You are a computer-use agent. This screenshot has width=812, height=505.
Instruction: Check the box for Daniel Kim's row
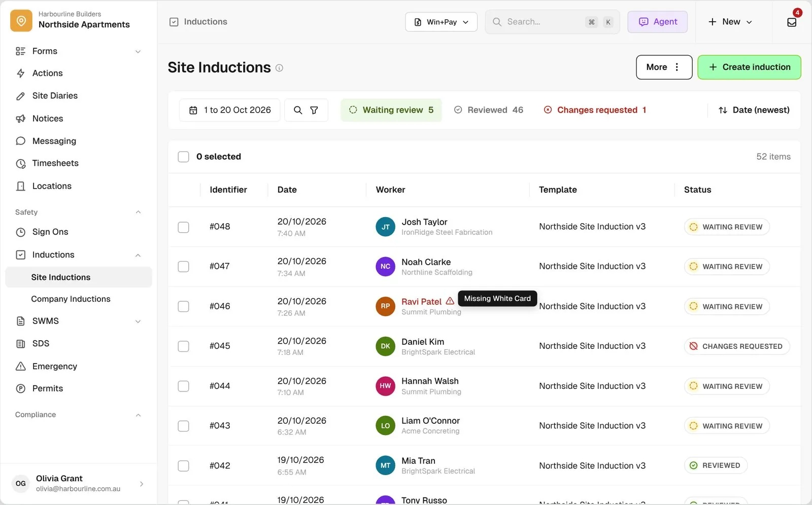click(x=183, y=346)
